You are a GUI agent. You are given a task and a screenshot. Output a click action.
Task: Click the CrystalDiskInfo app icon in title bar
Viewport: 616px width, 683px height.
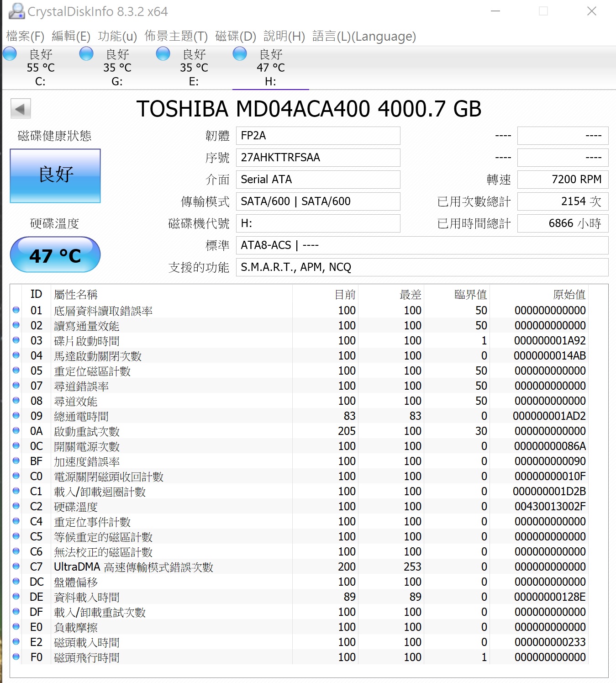point(16,11)
